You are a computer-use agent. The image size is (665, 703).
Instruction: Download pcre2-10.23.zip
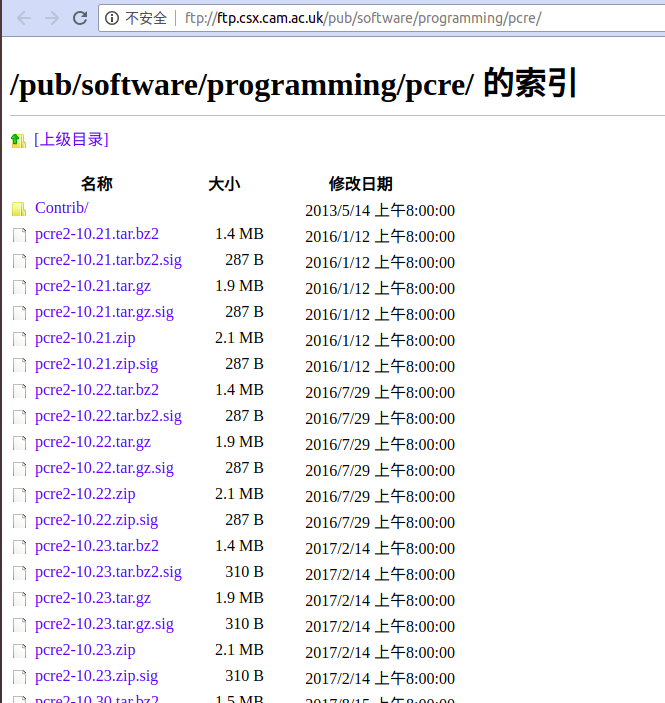click(x=85, y=650)
